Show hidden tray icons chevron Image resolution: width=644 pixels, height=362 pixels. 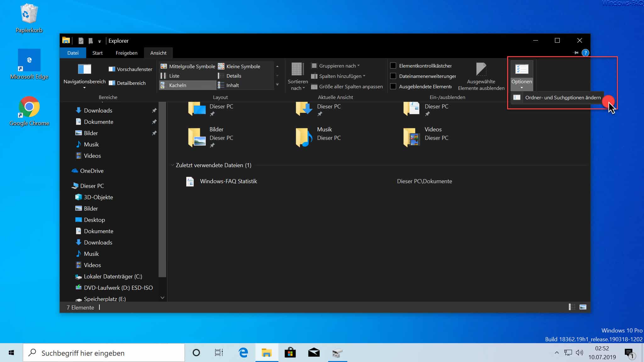click(x=557, y=353)
